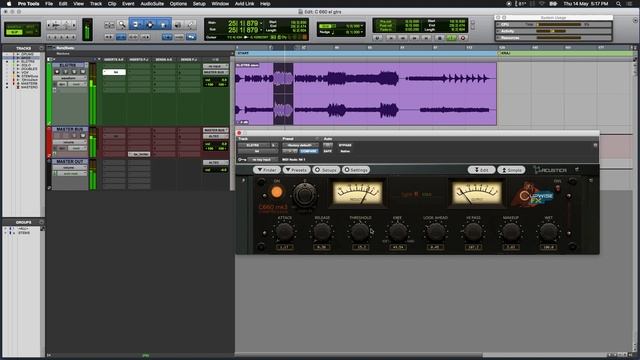Click the WET knob
Image resolution: width=640 pixels, height=360 pixels.
pos(548,232)
